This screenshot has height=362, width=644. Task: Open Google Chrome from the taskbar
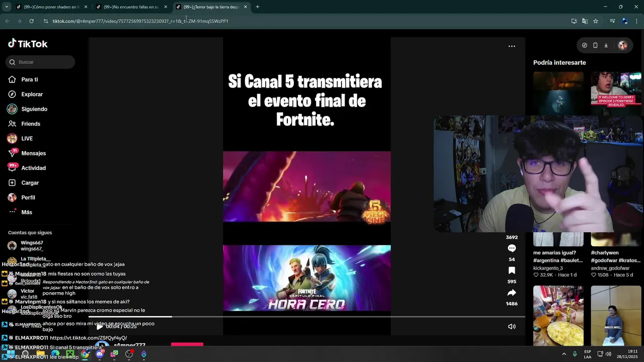85,354
